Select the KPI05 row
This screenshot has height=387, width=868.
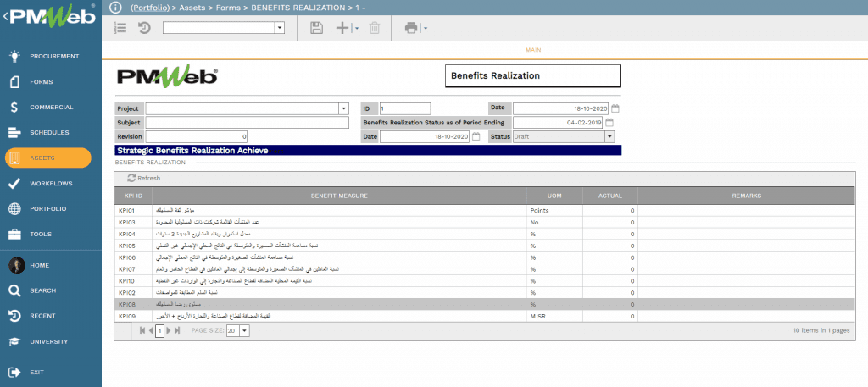484,246
